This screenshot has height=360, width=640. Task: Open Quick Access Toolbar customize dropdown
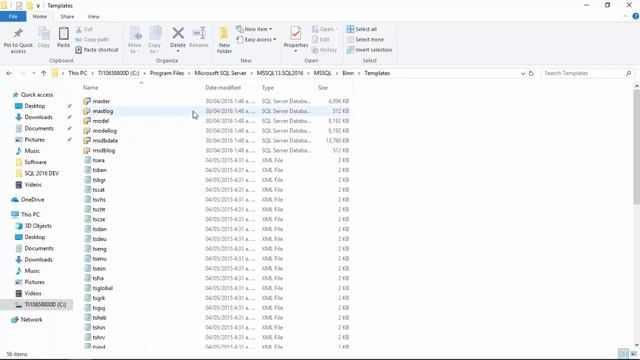(x=38, y=6)
